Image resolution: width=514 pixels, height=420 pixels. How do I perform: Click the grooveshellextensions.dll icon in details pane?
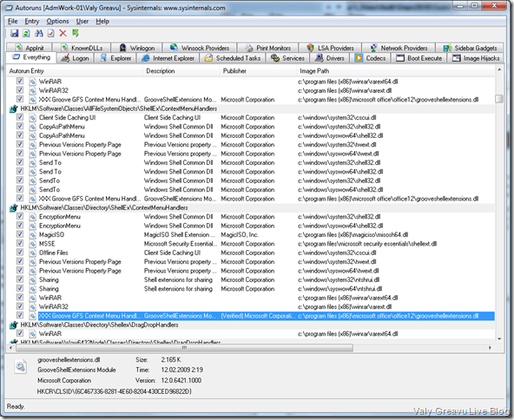tap(20, 366)
